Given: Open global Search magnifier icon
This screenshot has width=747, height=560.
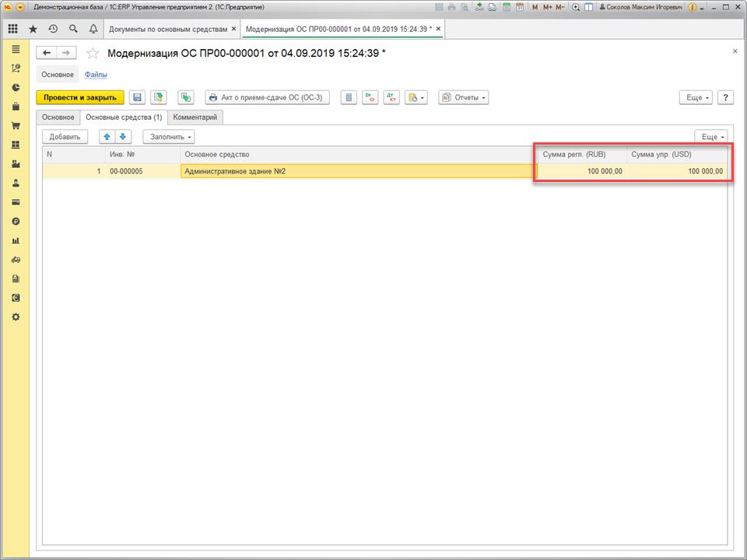Looking at the screenshot, I should click(x=73, y=29).
